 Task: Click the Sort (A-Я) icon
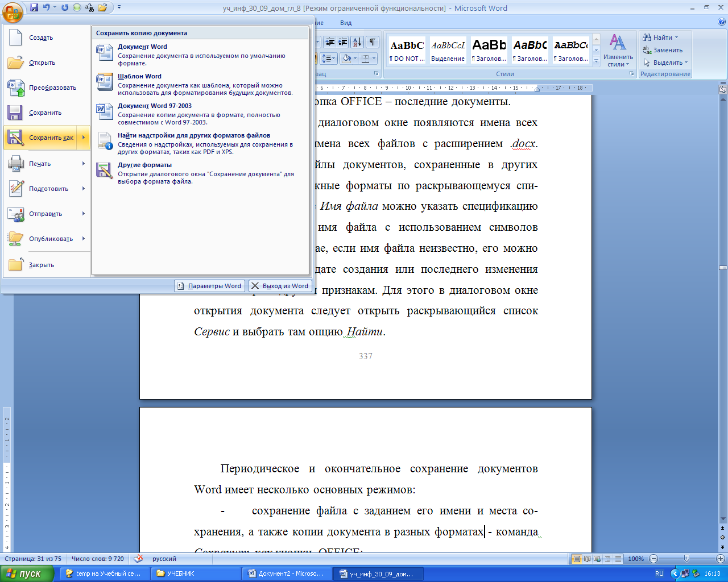point(357,42)
